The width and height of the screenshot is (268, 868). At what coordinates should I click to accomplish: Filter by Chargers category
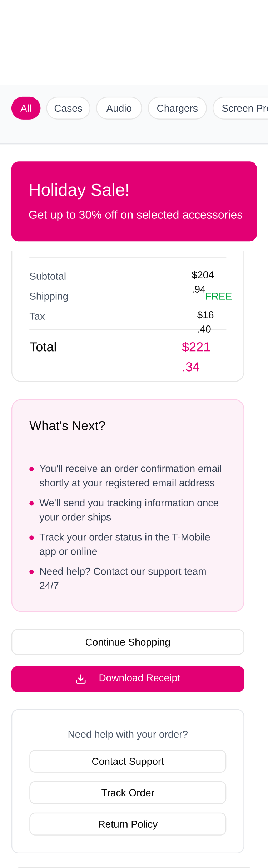177,108
